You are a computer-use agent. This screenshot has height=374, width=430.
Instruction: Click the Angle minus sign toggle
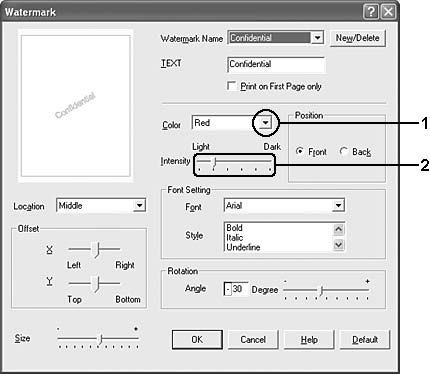point(228,289)
